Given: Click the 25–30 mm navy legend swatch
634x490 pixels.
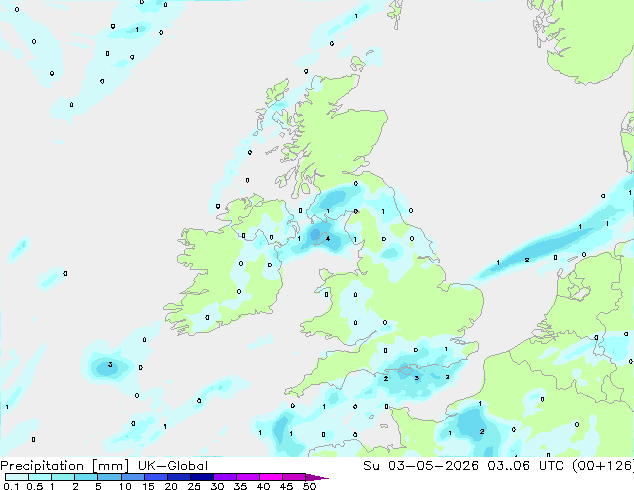Looking at the screenshot, I should pos(201,477).
